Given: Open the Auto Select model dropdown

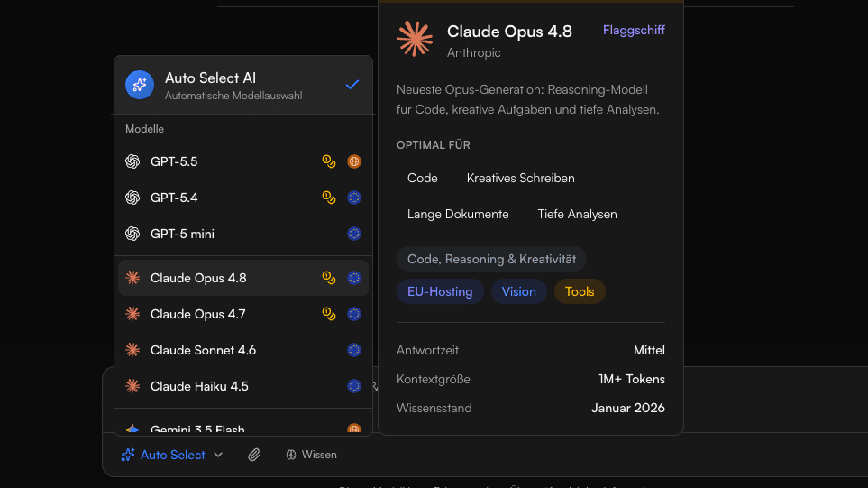Looking at the screenshot, I should click(172, 455).
